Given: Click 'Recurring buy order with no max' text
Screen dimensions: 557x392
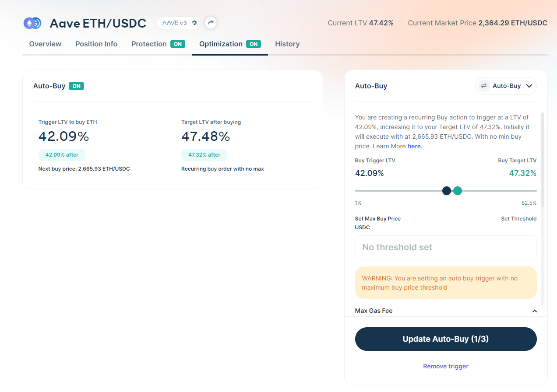Looking at the screenshot, I should point(222,169).
